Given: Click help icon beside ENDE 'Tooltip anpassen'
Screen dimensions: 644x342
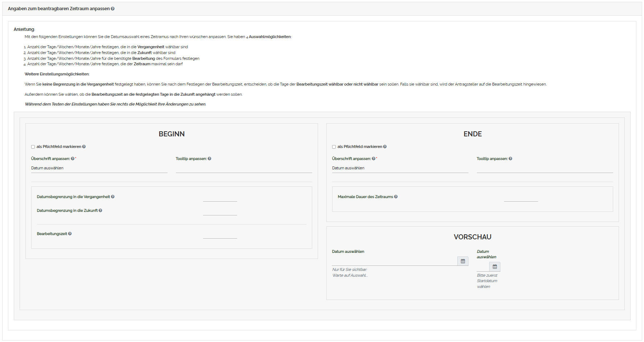Looking at the screenshot, I should [511, 159].
